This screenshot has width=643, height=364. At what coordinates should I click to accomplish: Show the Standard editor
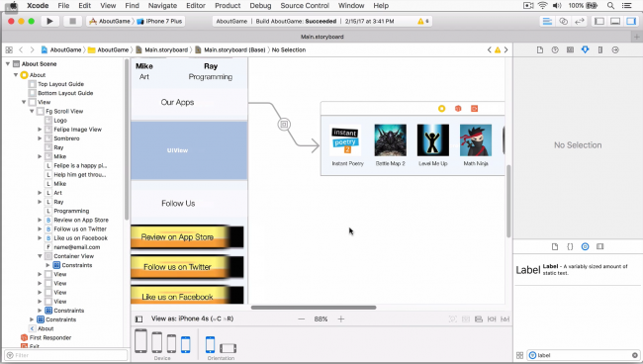[x=547, y=22]
